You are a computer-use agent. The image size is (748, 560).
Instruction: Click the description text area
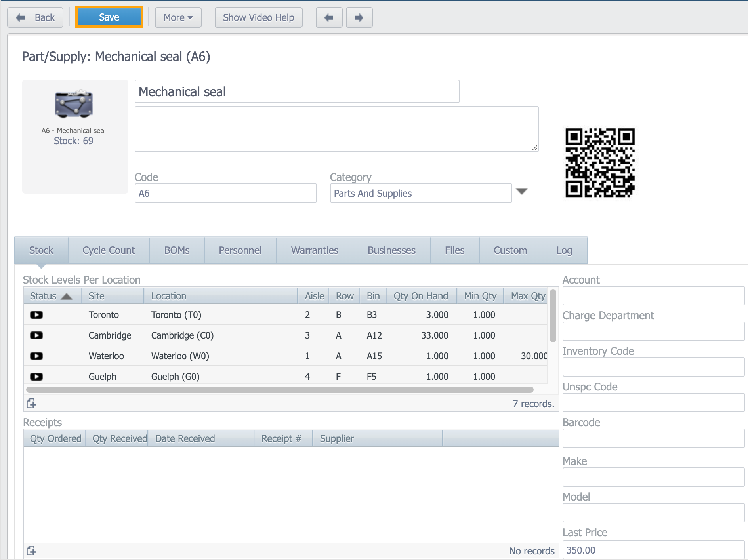[336, 129]
